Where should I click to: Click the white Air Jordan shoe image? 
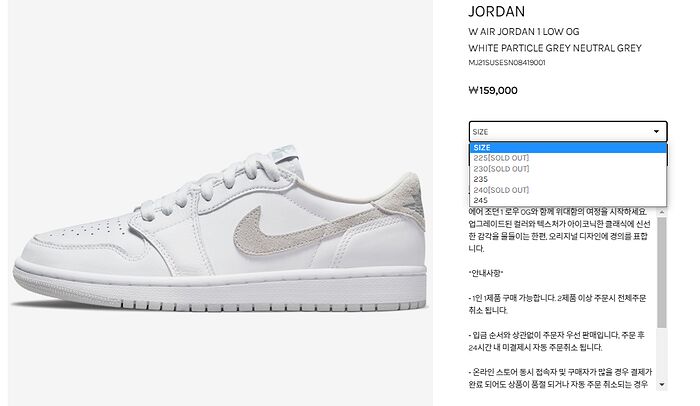click(220, 229)
